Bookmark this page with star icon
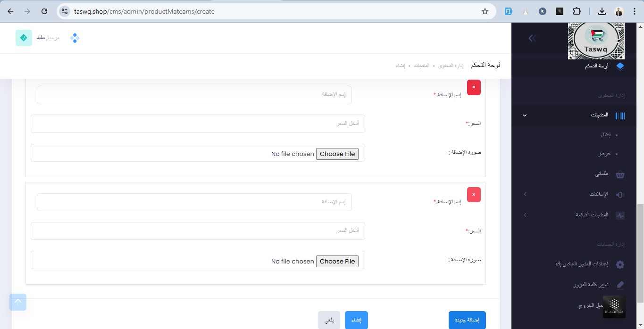This screenshot has height=329, width=644. pos(485,11)
